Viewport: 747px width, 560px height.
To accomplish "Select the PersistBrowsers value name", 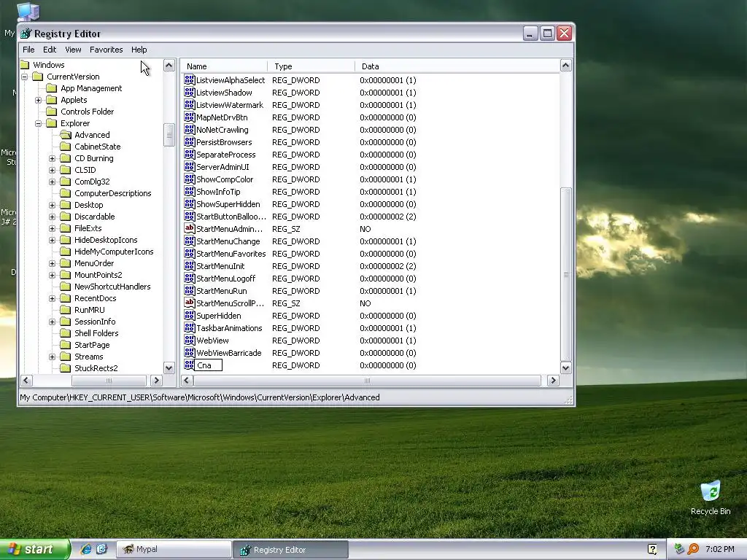I will (224, 142).
